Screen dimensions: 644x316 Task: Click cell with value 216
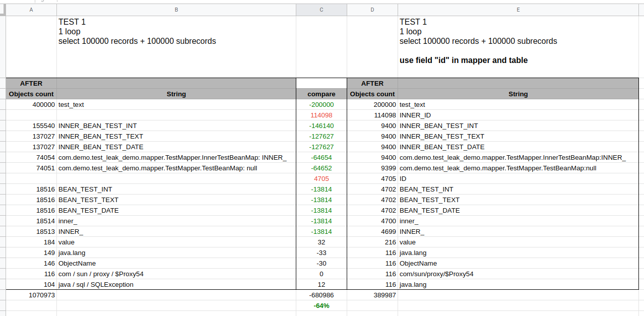[372, 242]
